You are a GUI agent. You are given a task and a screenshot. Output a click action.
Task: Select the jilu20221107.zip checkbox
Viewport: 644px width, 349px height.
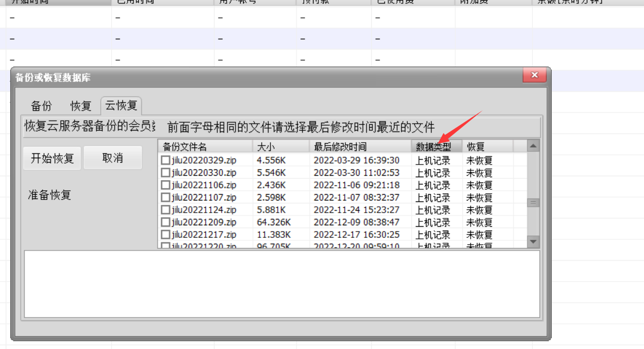[x=165, y=198]
